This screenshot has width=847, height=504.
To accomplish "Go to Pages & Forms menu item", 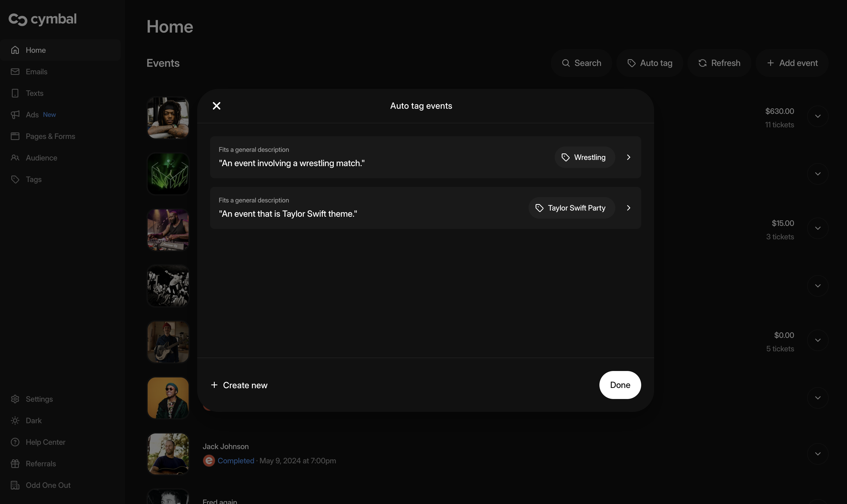I will coord(50,136).
